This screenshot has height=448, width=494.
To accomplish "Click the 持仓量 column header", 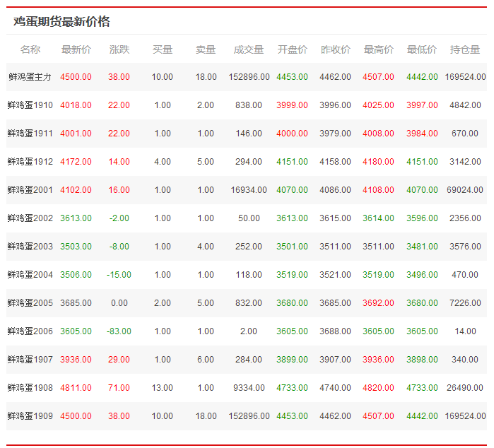I will click(465, 49).
